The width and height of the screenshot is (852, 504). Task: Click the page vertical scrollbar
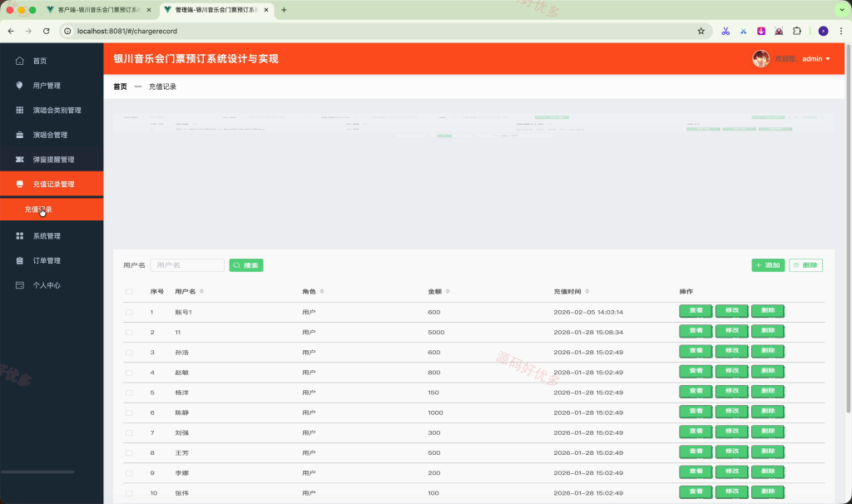point(848,228)
